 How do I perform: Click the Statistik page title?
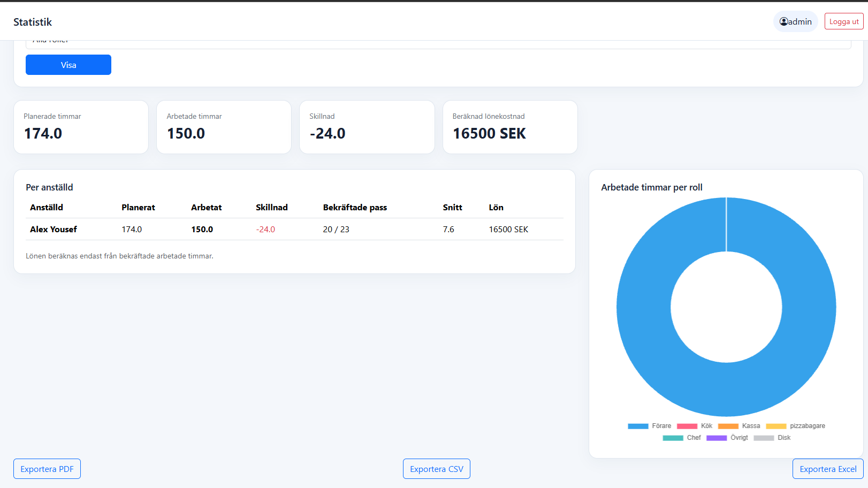pos(33,22)
